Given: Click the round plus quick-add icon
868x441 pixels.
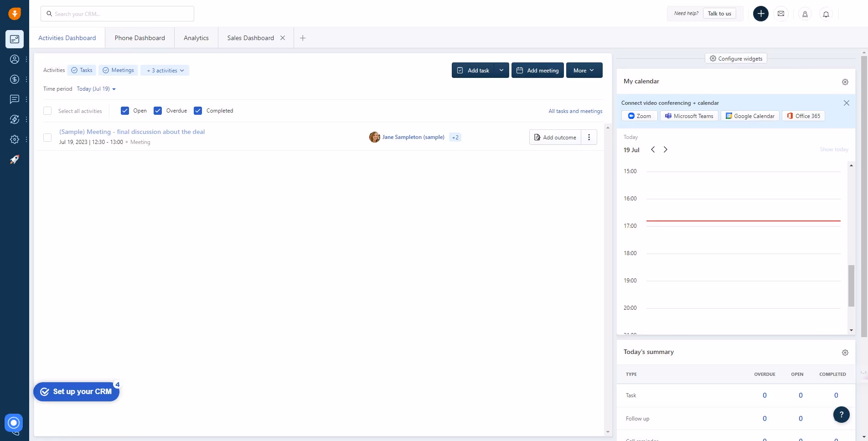Looking at the screenshot, I should tap(760, 14).
